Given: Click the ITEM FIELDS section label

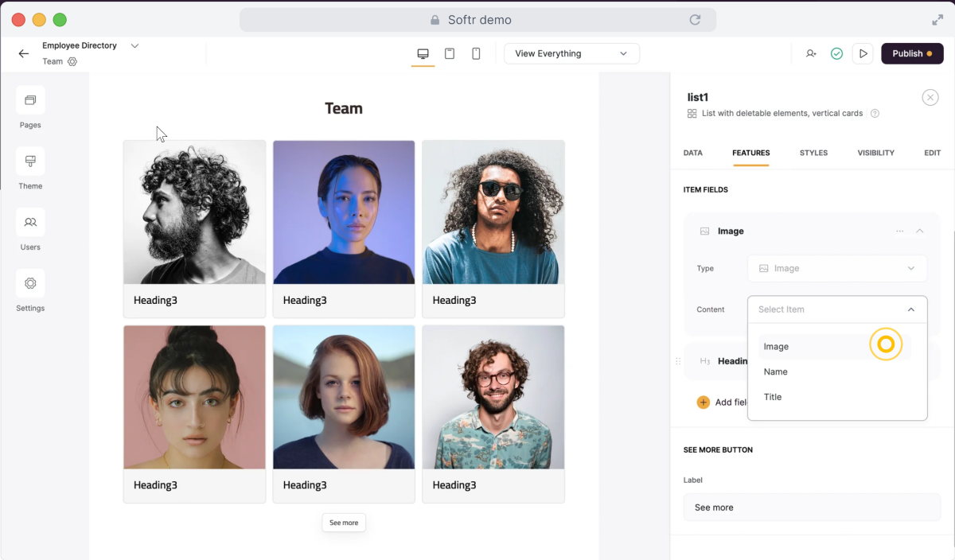Looking at the screenshot, I should (706, 190).
